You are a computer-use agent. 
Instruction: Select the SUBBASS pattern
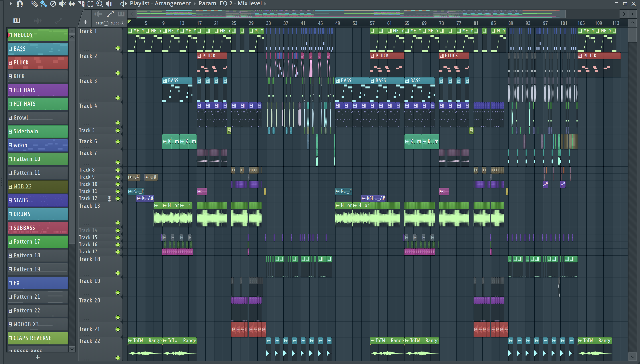(x=38, y=228)
